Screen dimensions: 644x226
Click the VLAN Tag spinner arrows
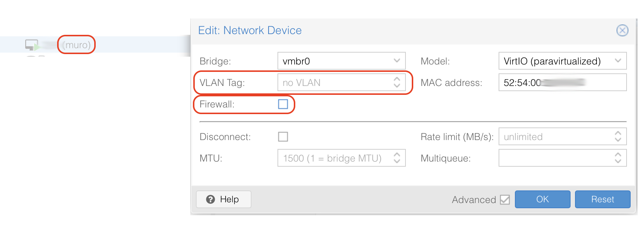397,82
